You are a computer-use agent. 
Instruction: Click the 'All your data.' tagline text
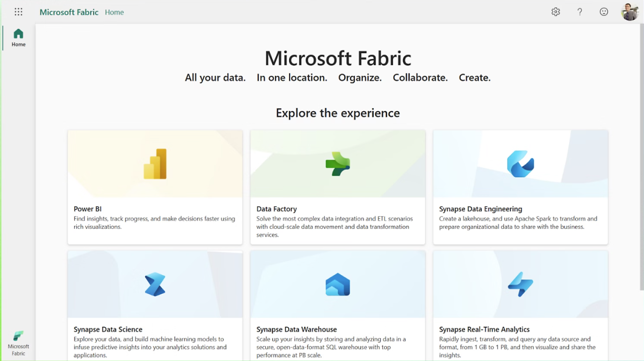215,78
